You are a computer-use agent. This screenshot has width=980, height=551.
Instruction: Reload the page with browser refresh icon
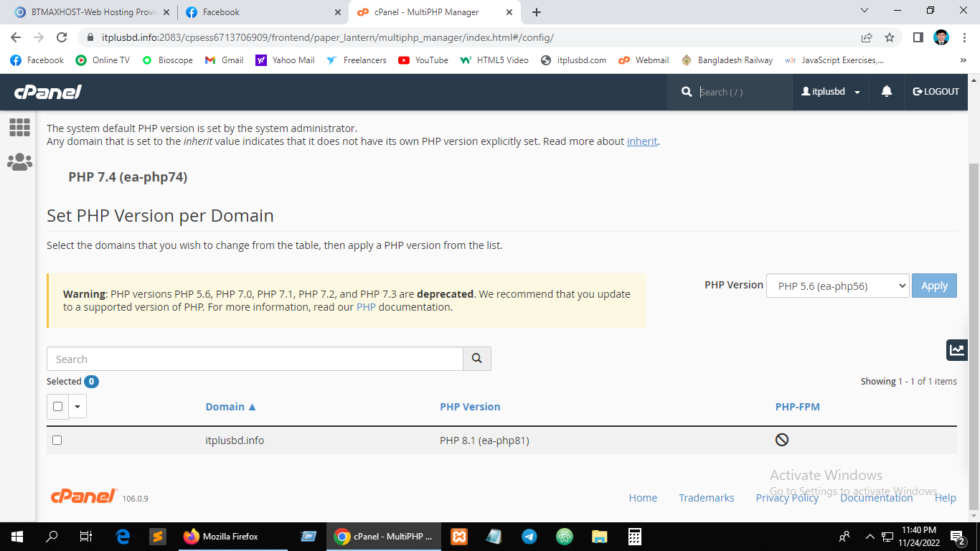click(x=62, y=37)
